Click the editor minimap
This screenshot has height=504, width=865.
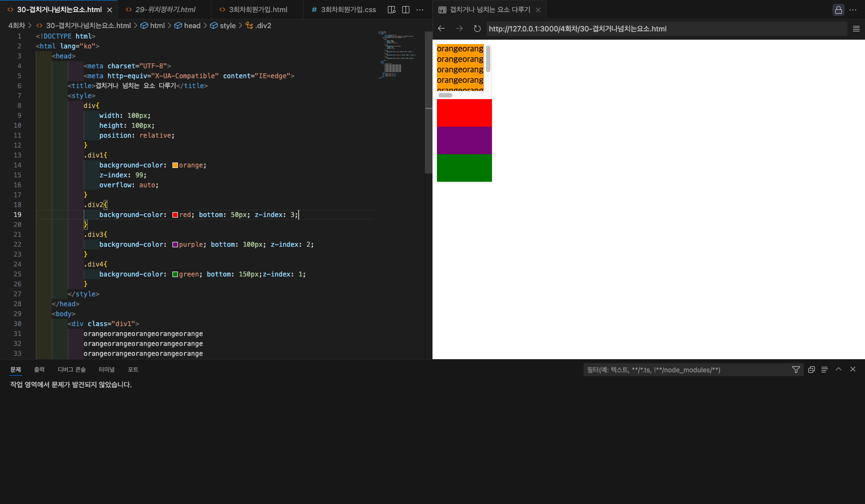[398, 55]
